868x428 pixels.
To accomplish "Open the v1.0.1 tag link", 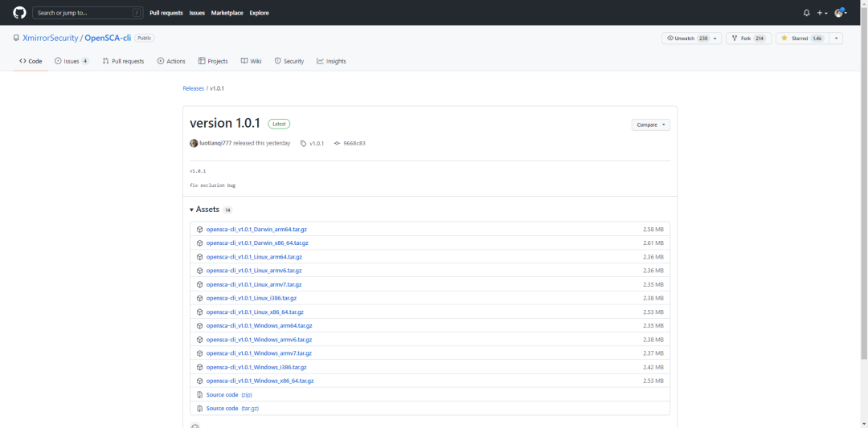I will click(312, 143).
